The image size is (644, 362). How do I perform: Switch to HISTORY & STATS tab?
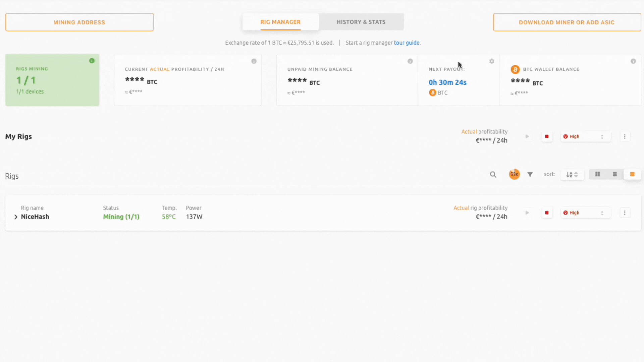[x=361, y=22]
